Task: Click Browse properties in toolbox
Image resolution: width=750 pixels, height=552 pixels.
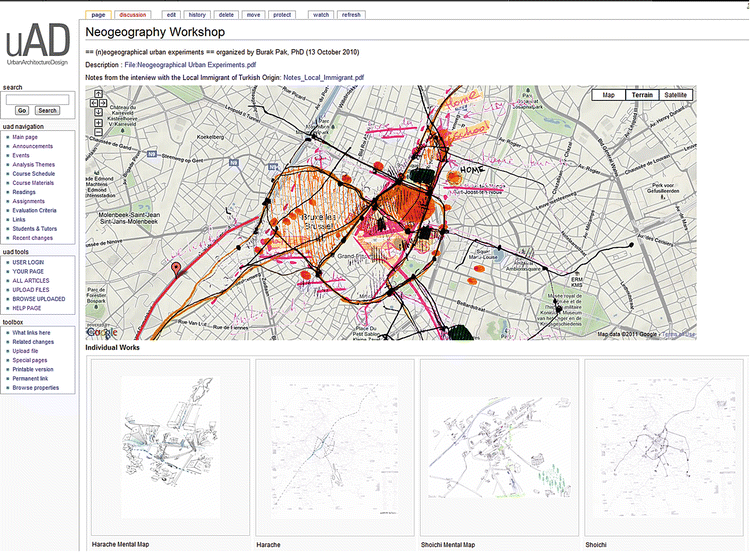Action: tap(35, 388)
